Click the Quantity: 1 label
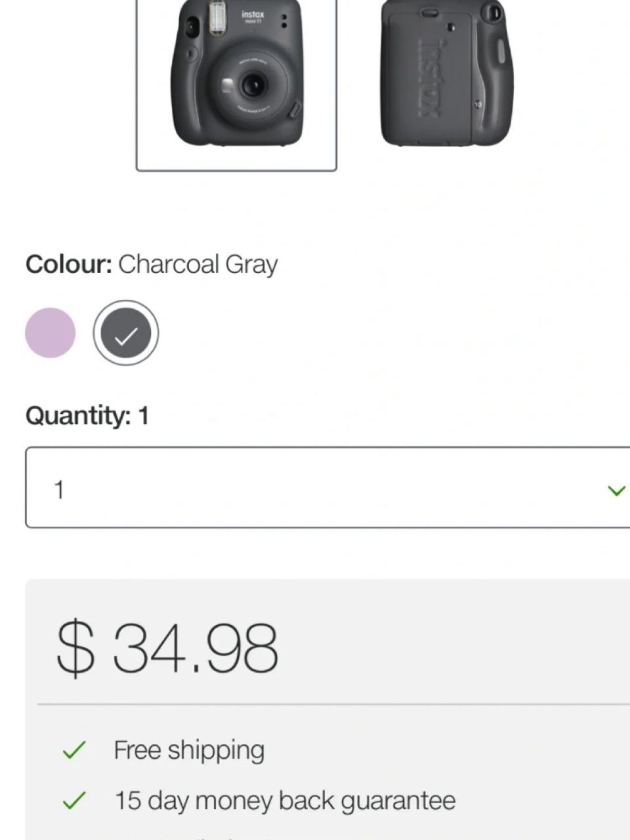The width and height of the screenshot is (630, 840). coord(87,415)
